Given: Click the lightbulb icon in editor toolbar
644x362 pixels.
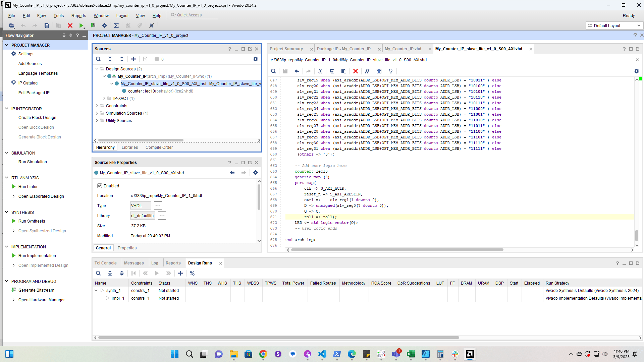Looking at the screenshot, I should 391,71.
